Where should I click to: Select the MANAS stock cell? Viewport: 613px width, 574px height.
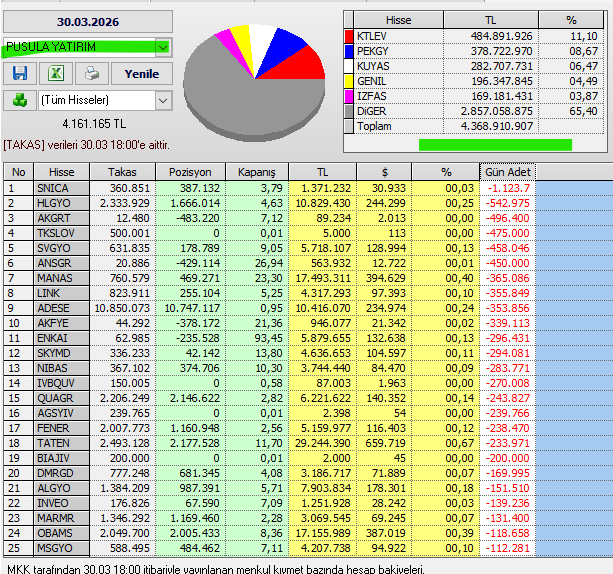pos(62,278)
